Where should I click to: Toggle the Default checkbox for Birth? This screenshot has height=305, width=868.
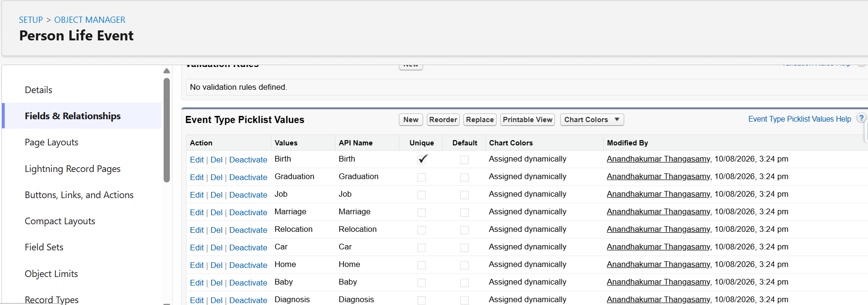tap(464, 160)
